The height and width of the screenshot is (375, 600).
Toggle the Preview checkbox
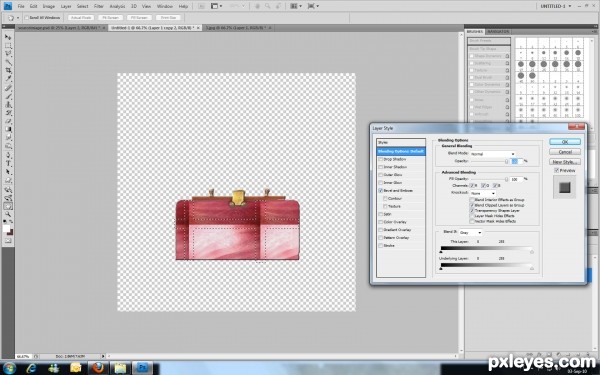[x=557, y=170]
